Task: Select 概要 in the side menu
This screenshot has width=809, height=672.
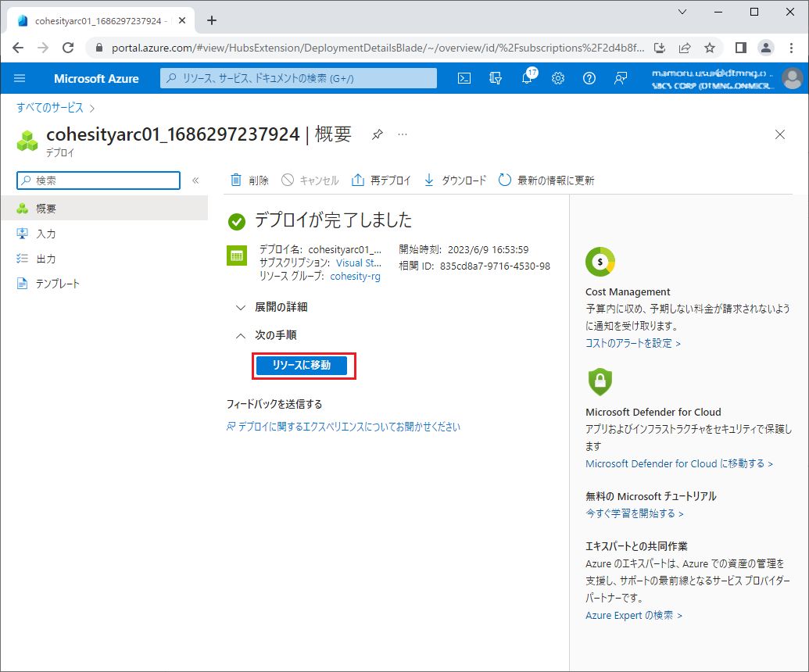Action: click(104, 209)
